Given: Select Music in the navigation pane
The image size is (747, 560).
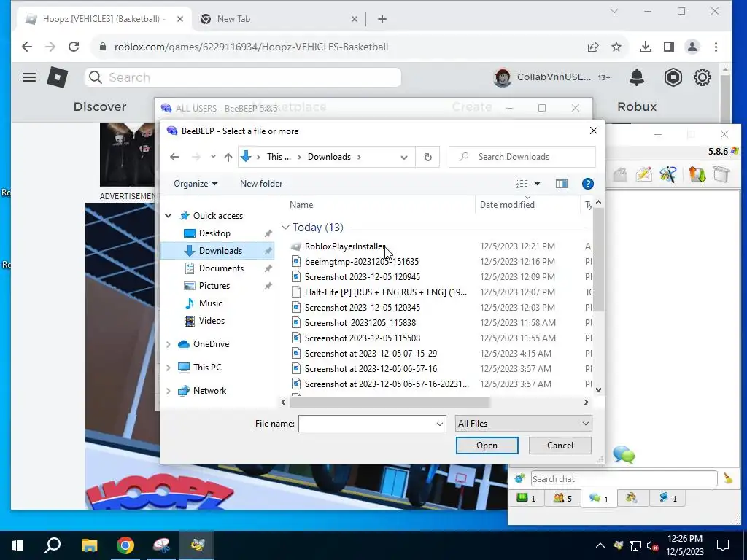Looking at the screenshot, I should tap(210, 303).
